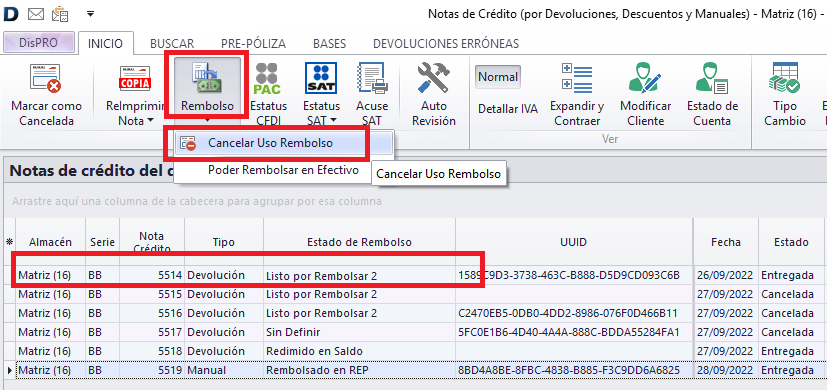Click the group-by column drop area text
Image resolution: width=827 pixels, height=390 pixels.
click(197, 202)
